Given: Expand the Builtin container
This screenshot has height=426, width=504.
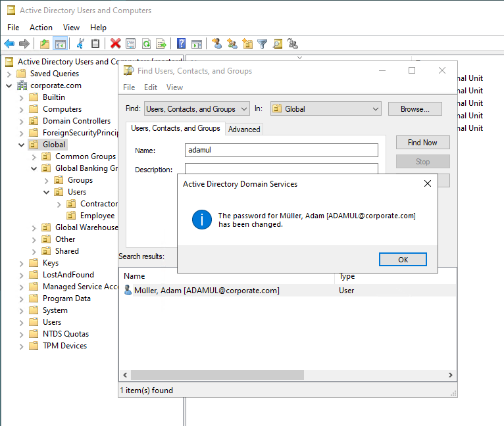Looking at the screenshot, I should click(21, 98).
